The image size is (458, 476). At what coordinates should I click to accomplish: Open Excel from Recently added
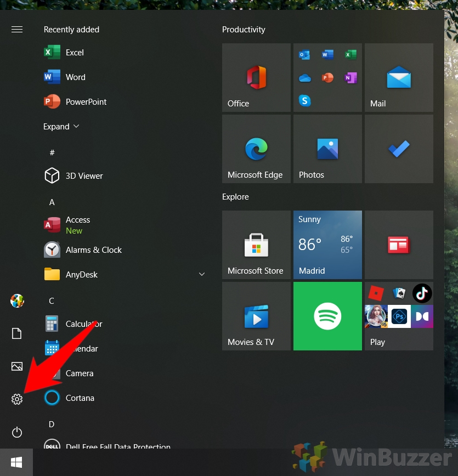(x=64, y=53)
